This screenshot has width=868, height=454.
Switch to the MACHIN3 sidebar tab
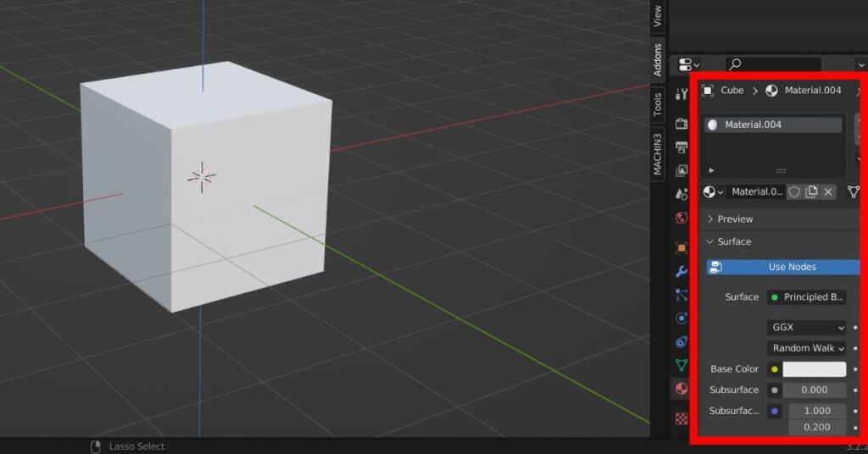(x=657, y=153)
